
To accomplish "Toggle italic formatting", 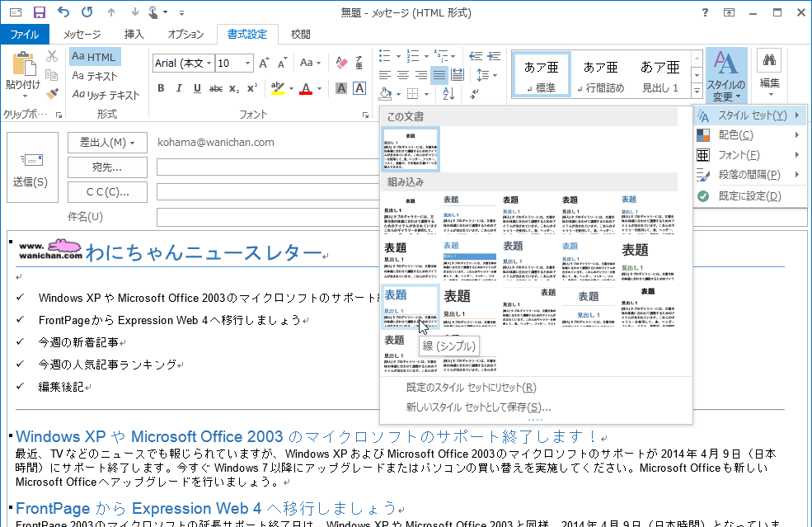I will click(179, 88).
